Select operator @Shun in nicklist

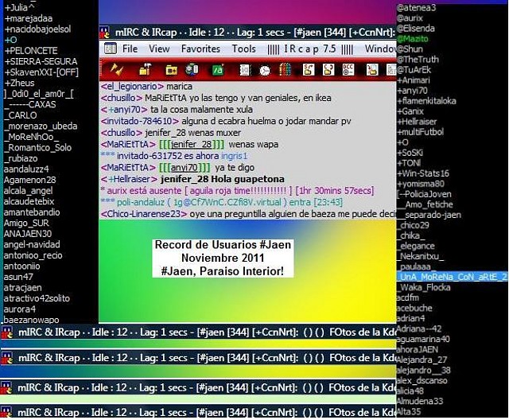point(410,49)
